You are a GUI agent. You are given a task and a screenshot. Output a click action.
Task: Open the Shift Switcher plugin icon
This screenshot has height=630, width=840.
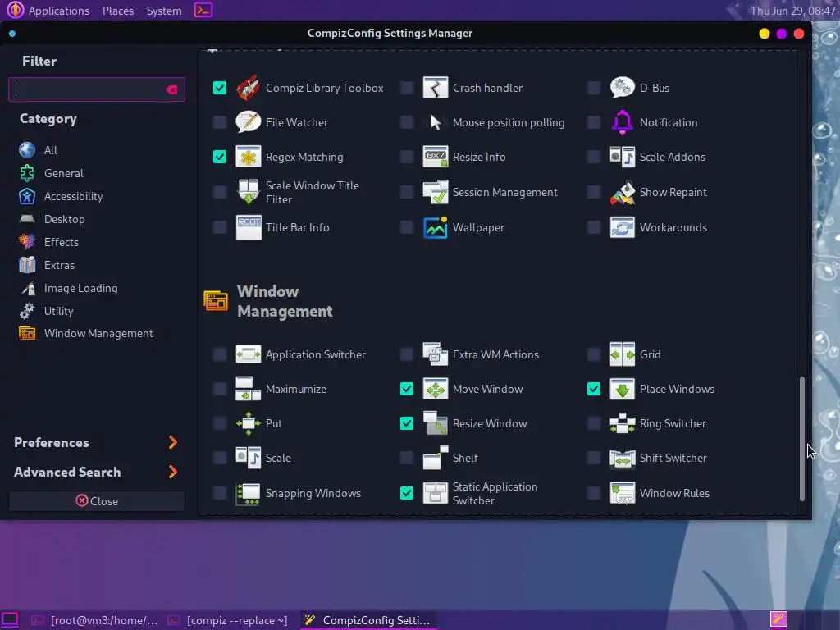[622, 458]
